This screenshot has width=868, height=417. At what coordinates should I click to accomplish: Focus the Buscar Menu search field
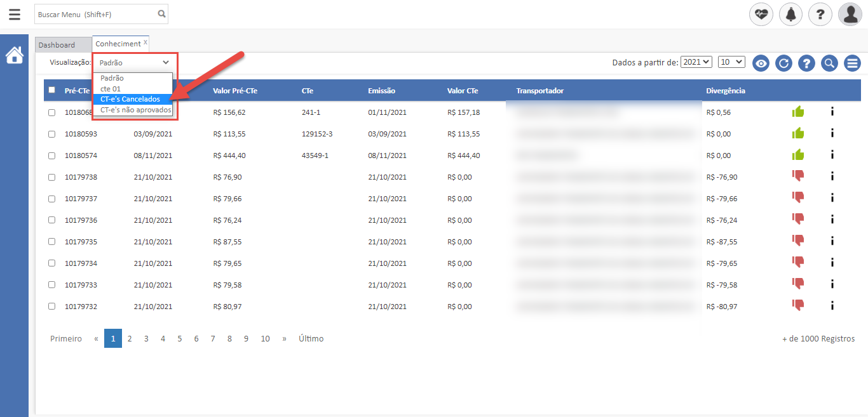click(x=95, y=14)
